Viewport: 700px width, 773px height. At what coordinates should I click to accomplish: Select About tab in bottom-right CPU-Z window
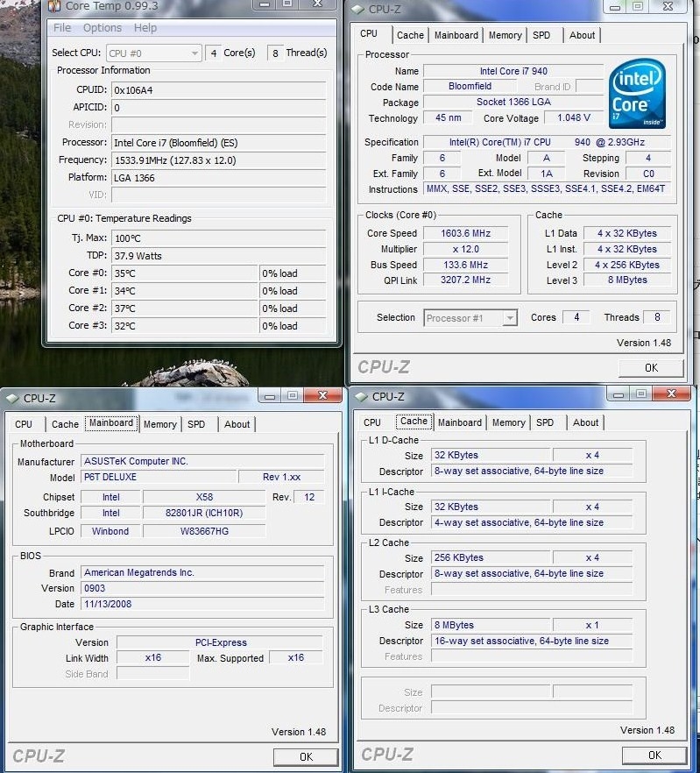[x=585, y=422]
